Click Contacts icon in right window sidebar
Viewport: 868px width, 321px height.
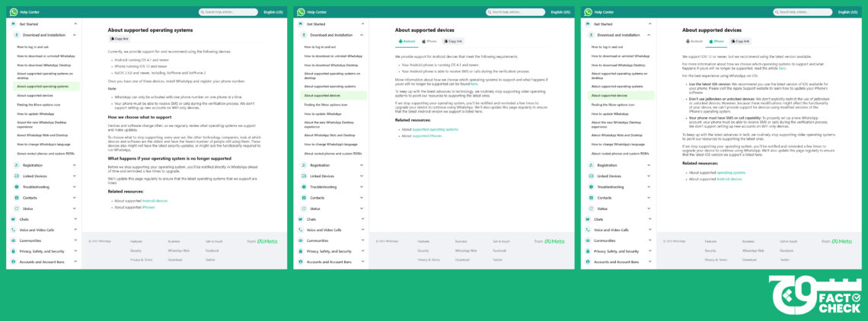click(591, 198)
